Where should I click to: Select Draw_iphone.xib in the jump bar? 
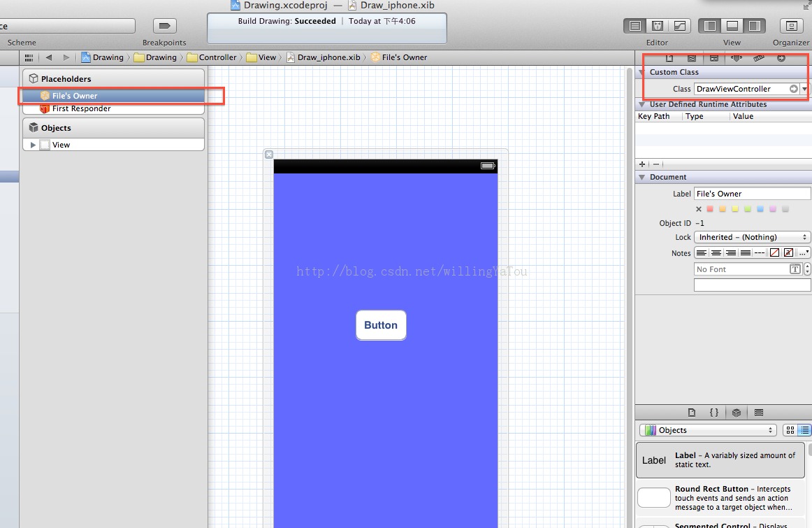pos(328,57)
